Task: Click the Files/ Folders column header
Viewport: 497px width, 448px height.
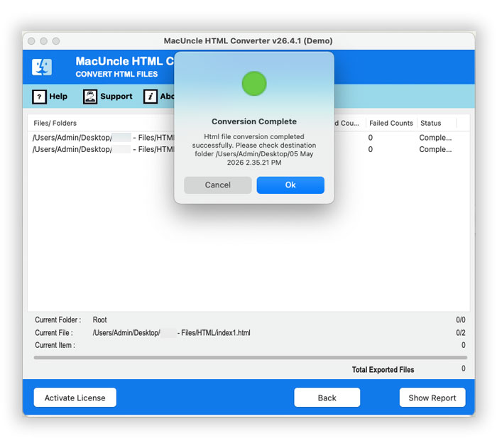Action: point(55,123)
